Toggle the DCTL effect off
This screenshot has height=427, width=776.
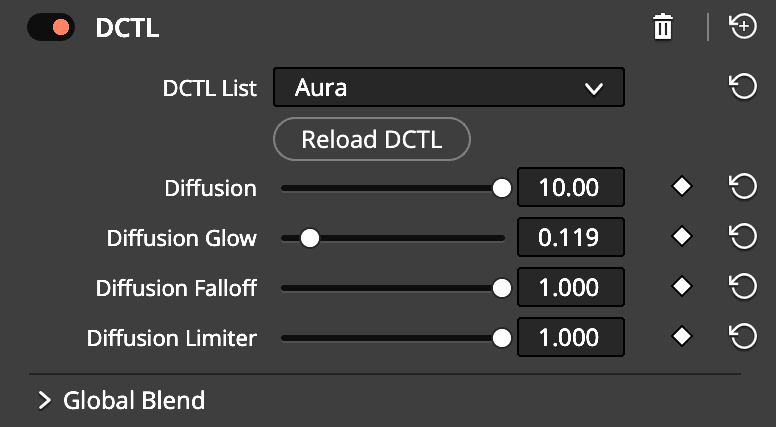point(51,27)
